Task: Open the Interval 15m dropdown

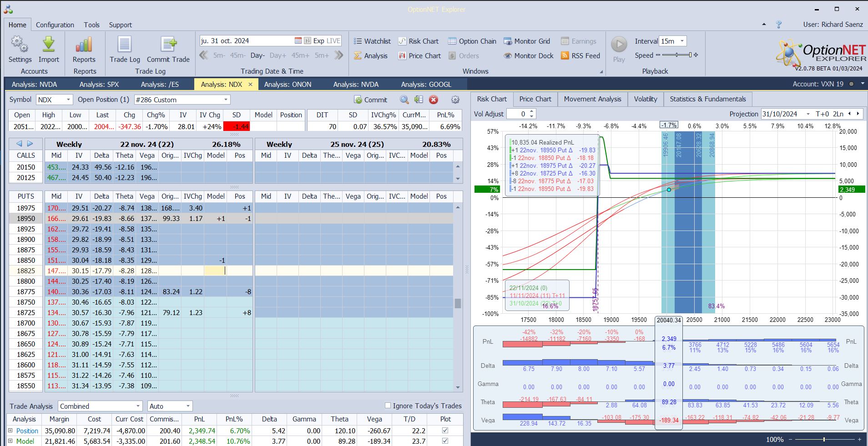Action: [x=682, y=41]
